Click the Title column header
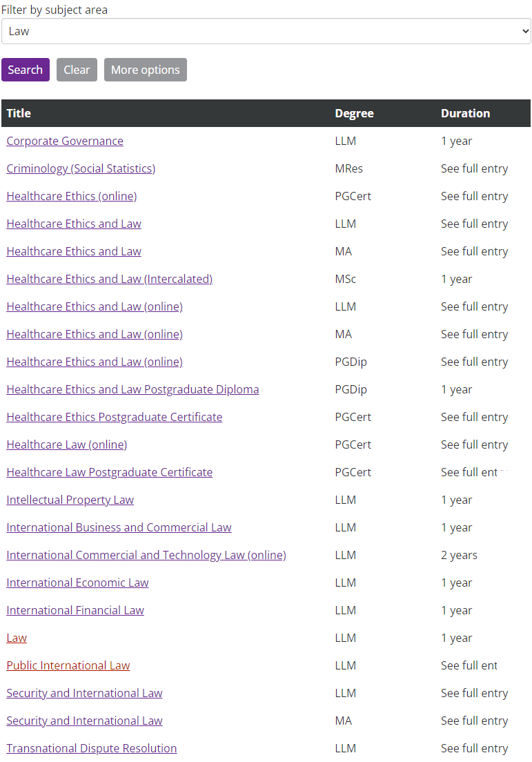This screenshot has width=532, height=762. point(19,113)
